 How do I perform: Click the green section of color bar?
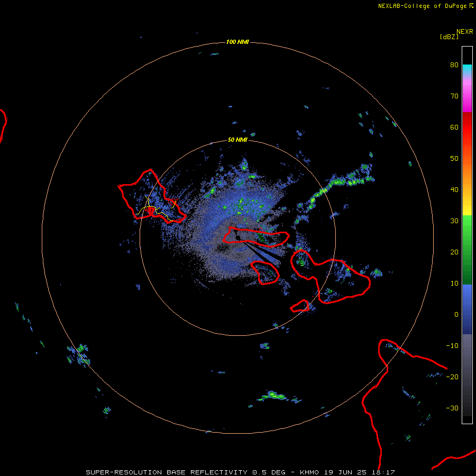(x=467, y=250)
